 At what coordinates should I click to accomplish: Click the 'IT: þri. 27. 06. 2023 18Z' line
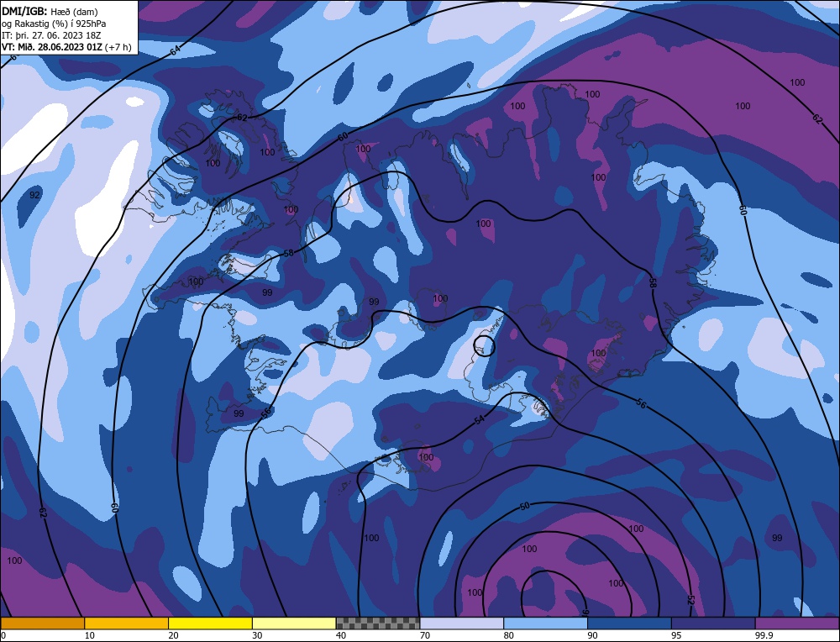(51, 35)
